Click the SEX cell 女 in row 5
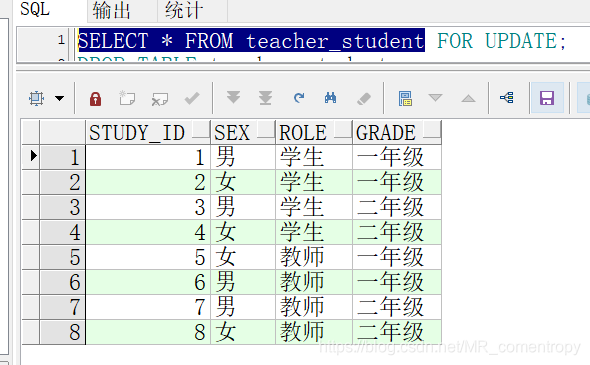This screenshot has height=365, width=590. pos(243,257)
